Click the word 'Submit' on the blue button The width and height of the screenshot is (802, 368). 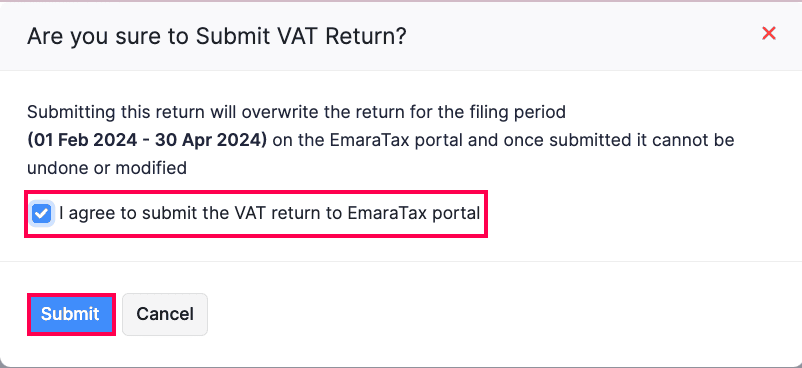pos(70,314)
